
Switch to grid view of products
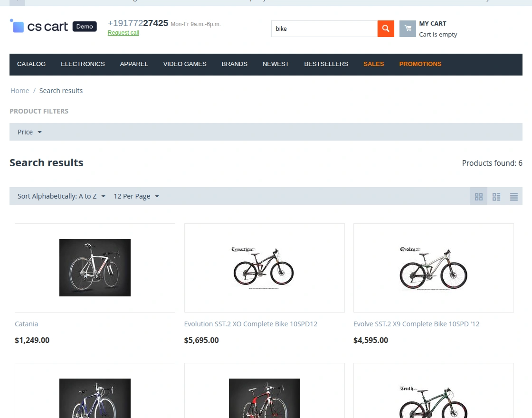coord(478,196)
